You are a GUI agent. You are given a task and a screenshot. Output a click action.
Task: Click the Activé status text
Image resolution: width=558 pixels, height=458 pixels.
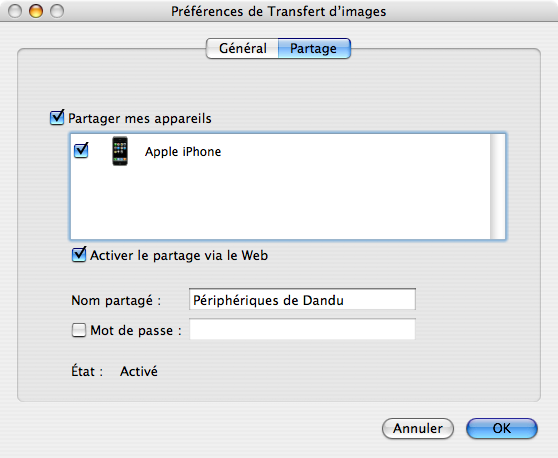coord(139,371)
